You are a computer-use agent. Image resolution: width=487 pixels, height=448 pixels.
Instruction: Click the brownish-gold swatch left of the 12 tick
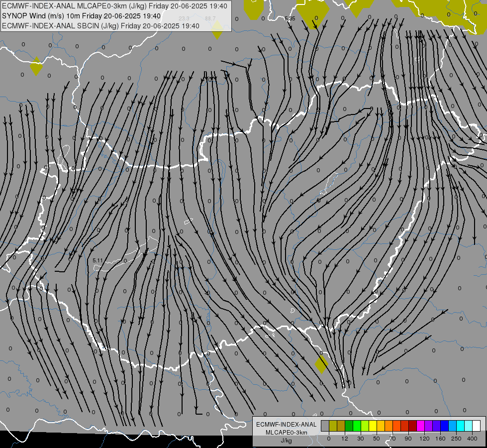tap(341, 426)
